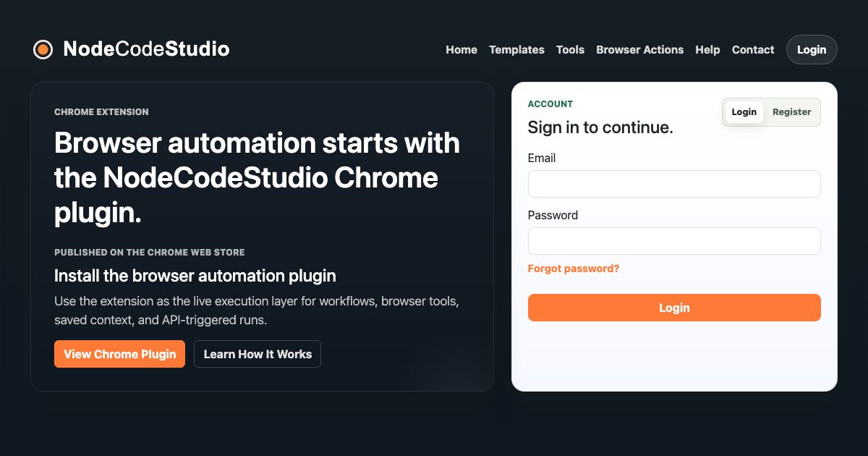Open the Home nav link
The image size is (868, 456).
[461, 50]
